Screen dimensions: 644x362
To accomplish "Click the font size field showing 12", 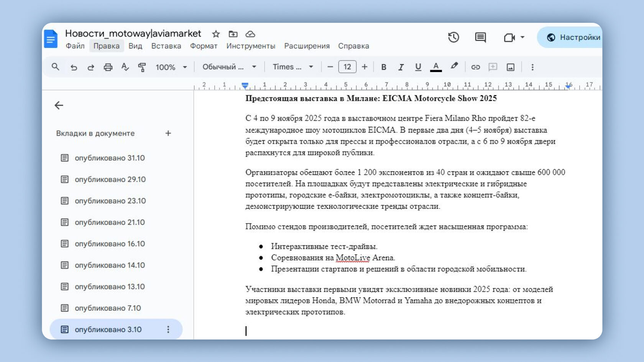I will pyautogui.click(x=347, y=67).
